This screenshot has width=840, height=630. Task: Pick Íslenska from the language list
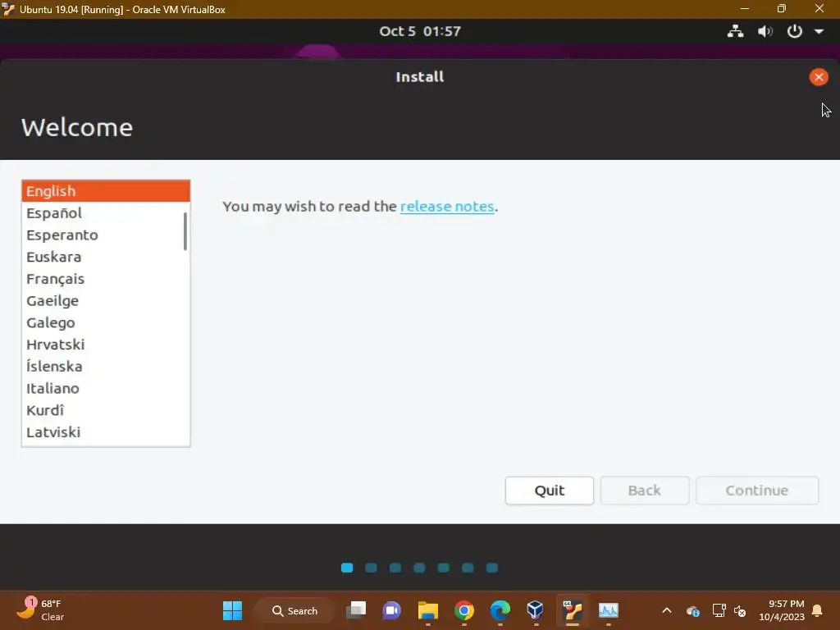tap(106, 367)
